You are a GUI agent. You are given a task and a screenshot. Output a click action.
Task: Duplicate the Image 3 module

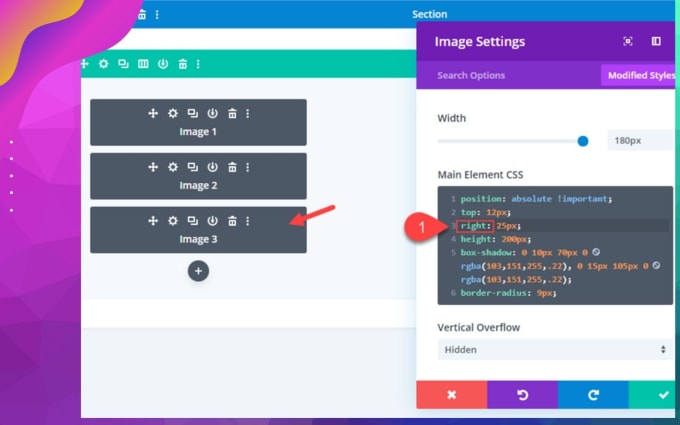pos(193,221)
